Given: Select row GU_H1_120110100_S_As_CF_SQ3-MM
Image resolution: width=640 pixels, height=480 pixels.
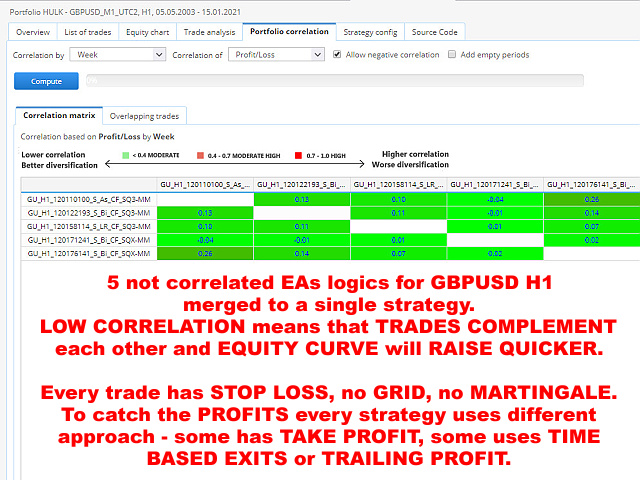Looking at the screenshot, I should tap(89, 199).
